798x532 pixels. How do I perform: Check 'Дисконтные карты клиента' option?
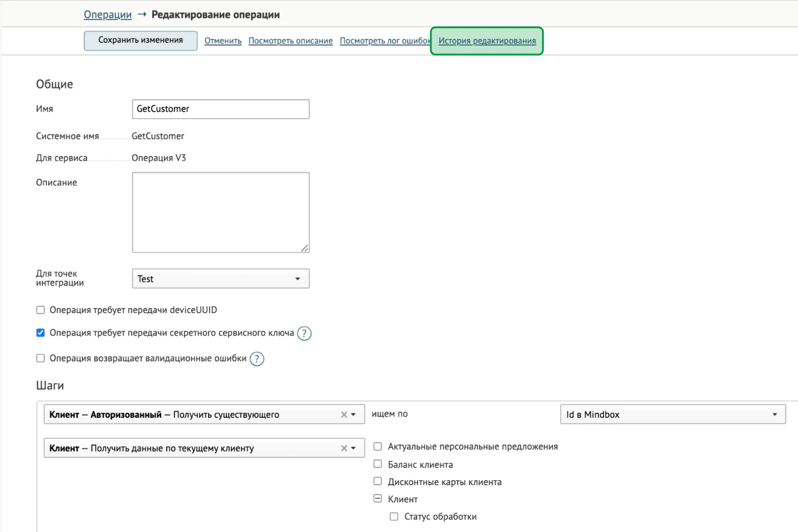tap(378, 481)
